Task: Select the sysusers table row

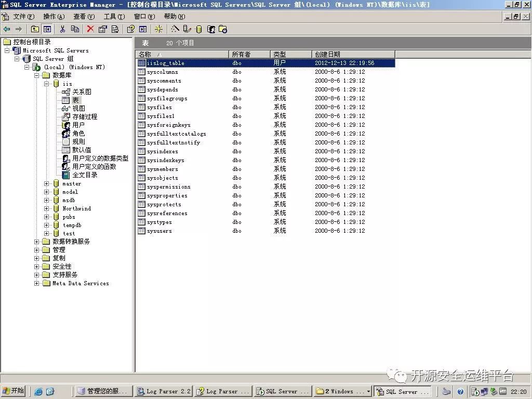Action: pos(265,231)
